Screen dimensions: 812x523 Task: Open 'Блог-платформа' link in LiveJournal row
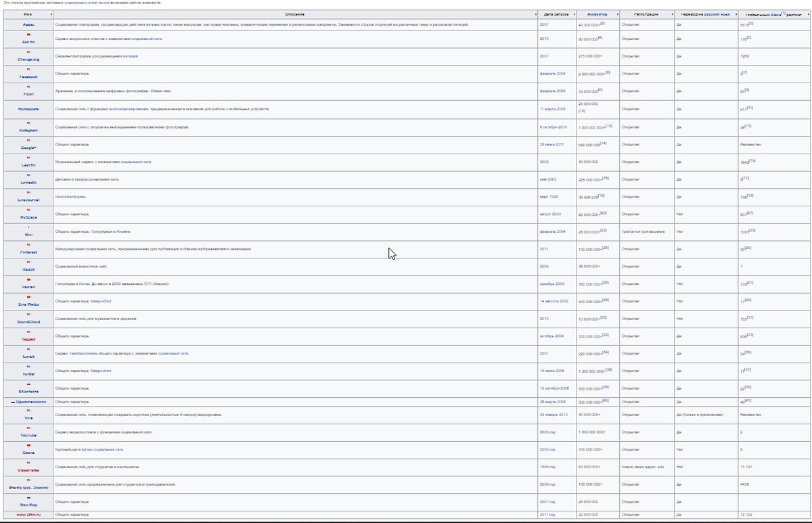[x=70, y=197]
